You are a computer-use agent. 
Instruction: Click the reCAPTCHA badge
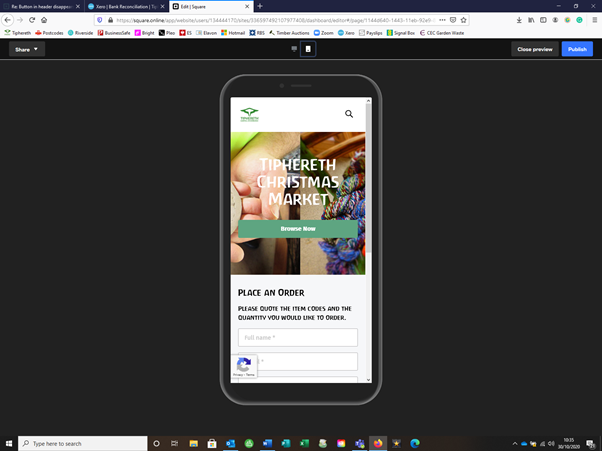[x=244, y=366]
